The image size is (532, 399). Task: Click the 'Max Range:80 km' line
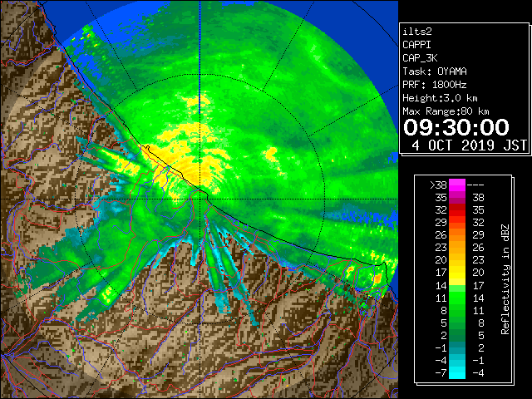[446, 111]
